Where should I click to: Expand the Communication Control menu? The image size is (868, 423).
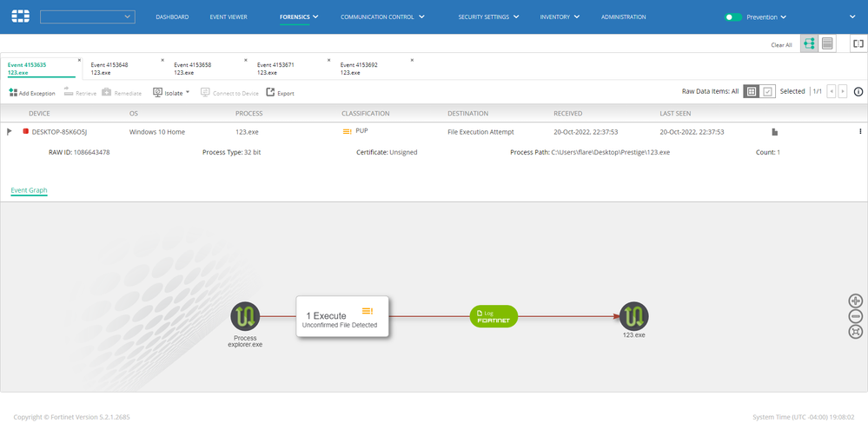pyautogui.click(x=382, y=17)
